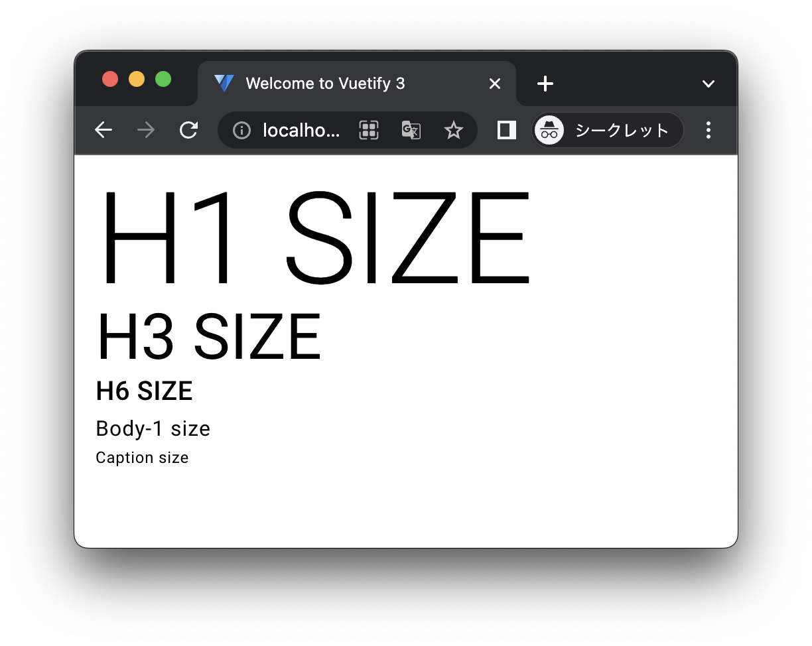Open the Google Translate icon
Image resolution: width=812 pixels, height=646 pixels.
(411, 130)
